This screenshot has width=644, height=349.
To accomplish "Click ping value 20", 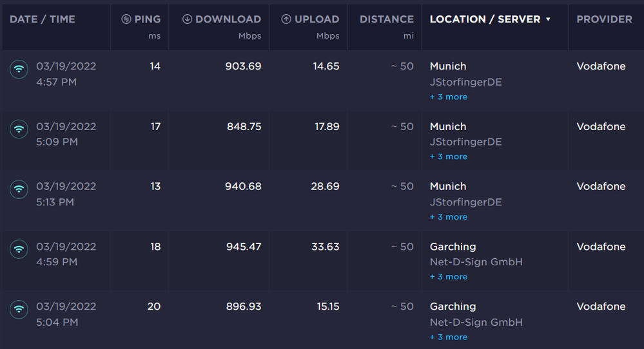I will (154, 307).
